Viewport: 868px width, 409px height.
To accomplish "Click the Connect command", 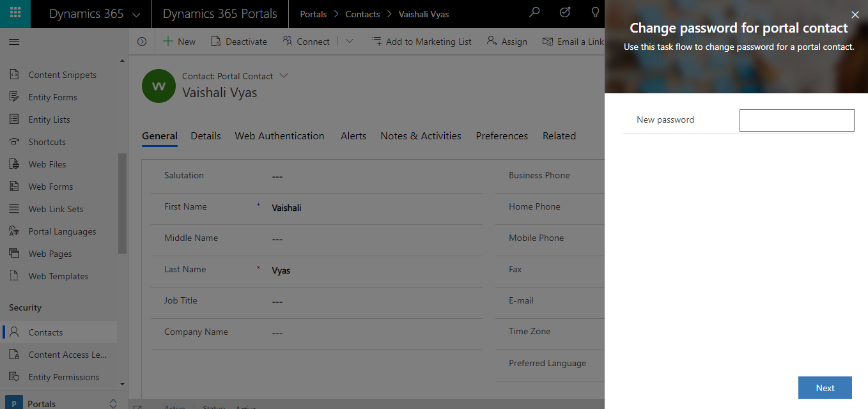I will click(306, 42).
